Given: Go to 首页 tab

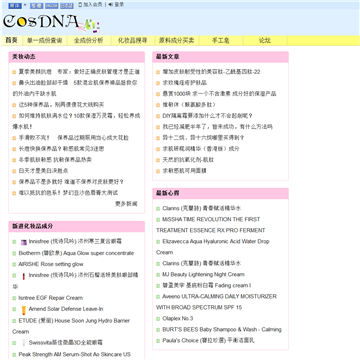Looking at the screenshot, I should [x=11, y=40].
